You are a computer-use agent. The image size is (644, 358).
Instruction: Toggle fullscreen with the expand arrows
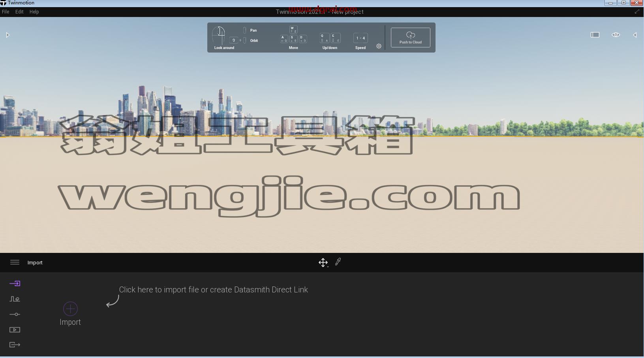tap(637, 11)
